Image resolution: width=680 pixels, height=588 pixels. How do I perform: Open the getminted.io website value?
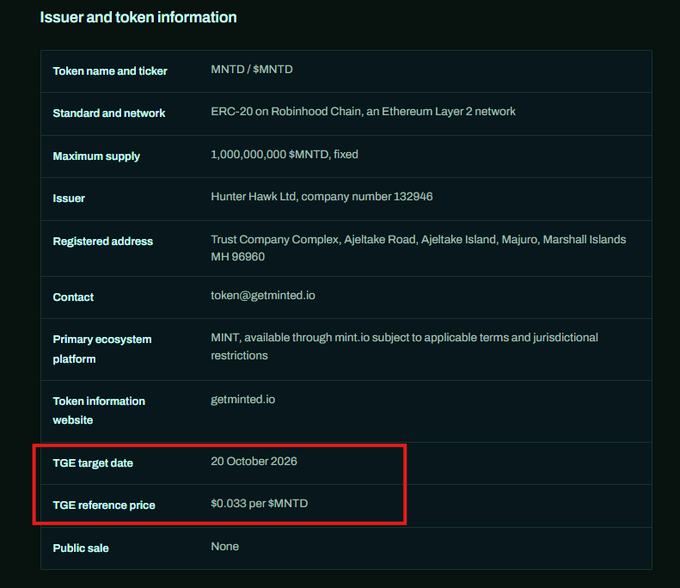[243, 399]
